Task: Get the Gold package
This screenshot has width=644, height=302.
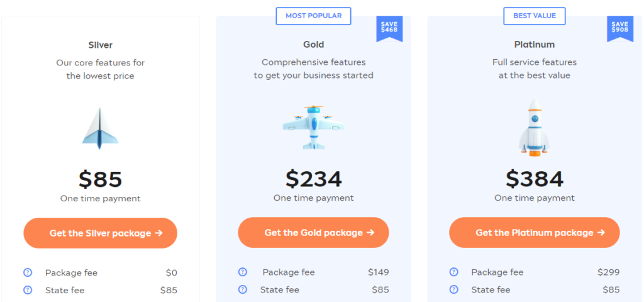Action: tap(313, 233)
